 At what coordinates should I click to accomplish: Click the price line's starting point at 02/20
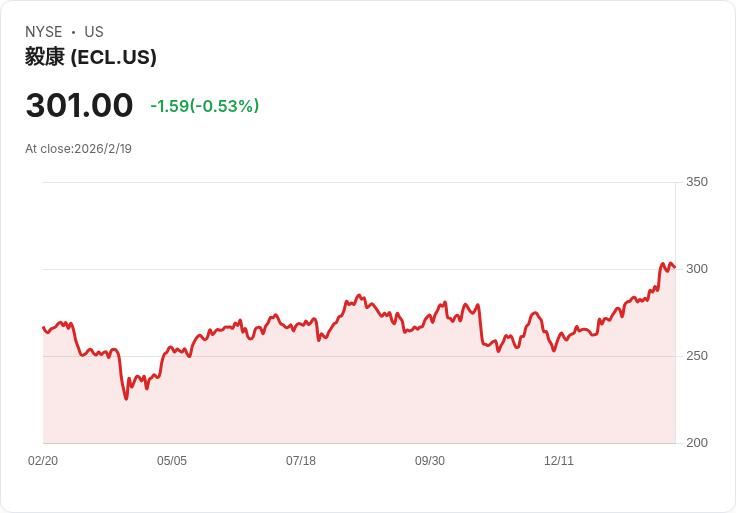tap(44, 328)
